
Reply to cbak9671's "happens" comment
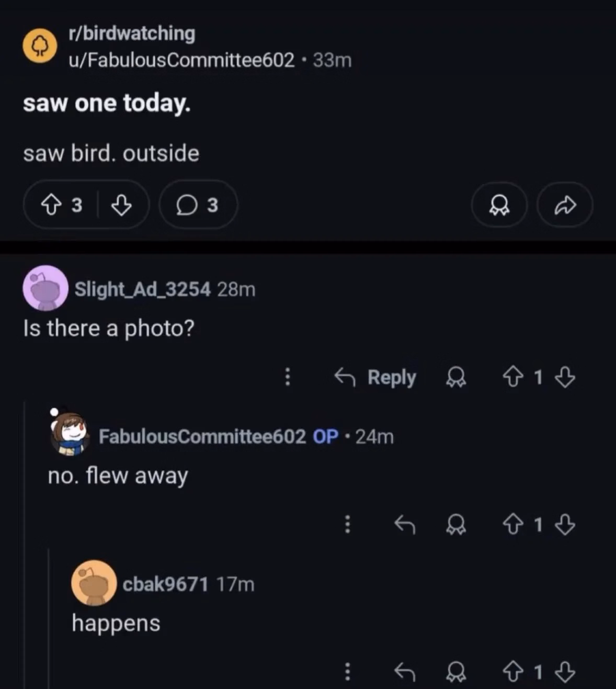tap(404, 672)
